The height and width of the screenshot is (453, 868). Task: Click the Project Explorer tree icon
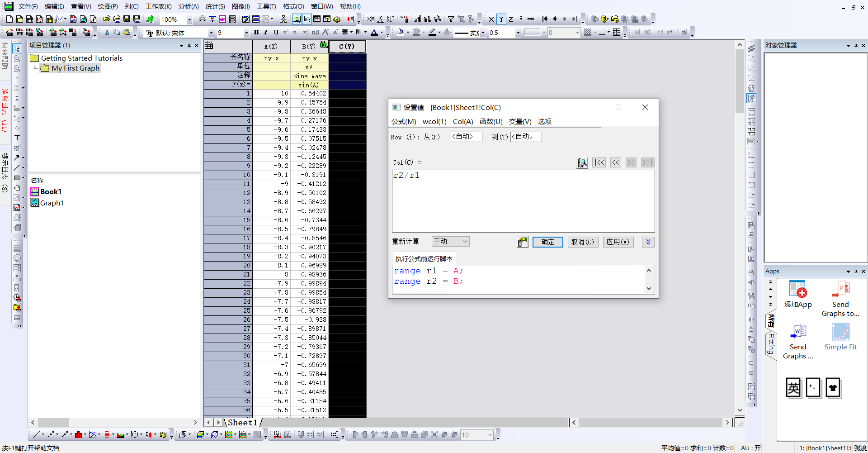[283, 19]
